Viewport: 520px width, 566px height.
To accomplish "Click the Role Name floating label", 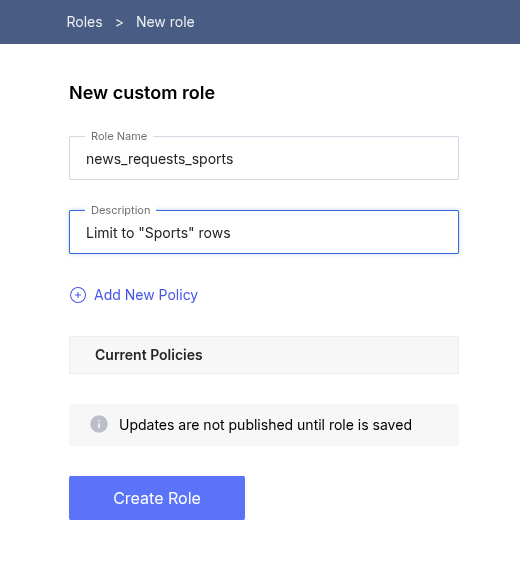I will point(119,136).
